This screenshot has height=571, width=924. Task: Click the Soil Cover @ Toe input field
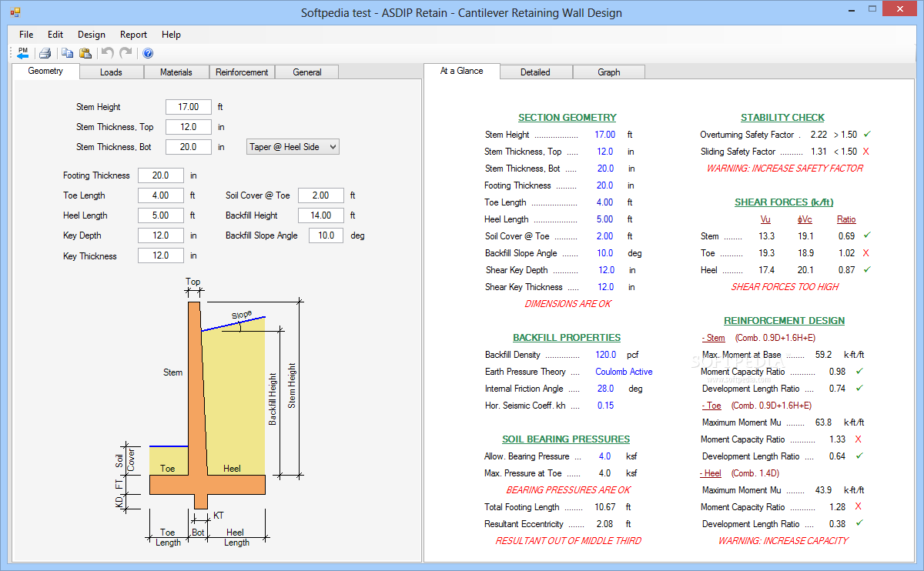[x=321, y=195]
